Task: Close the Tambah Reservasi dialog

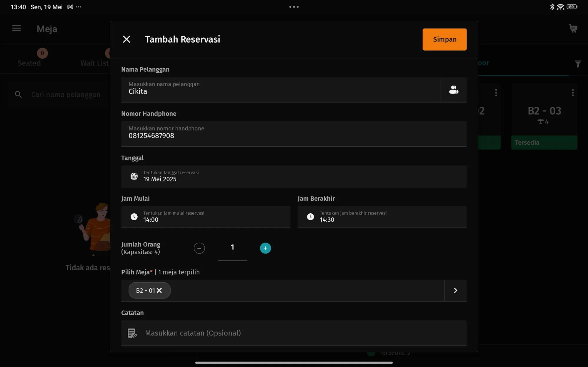Action: click(126, 39)
